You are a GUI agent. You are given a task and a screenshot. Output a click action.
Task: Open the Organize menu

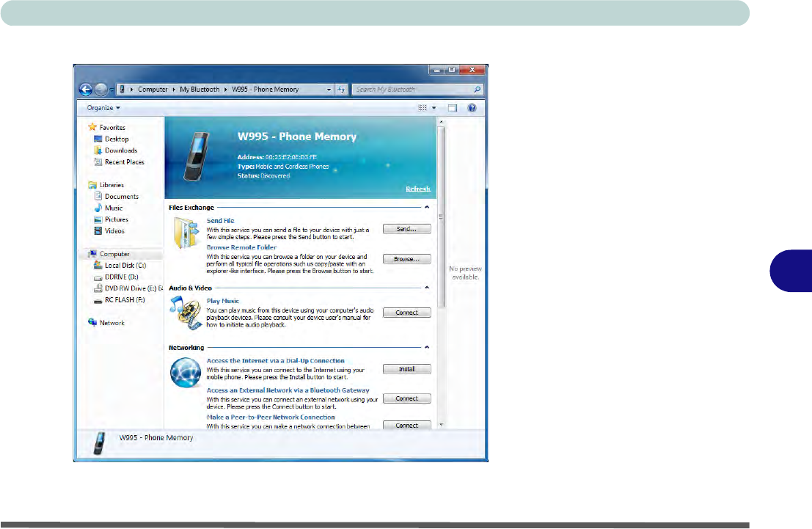coord(103,108)
